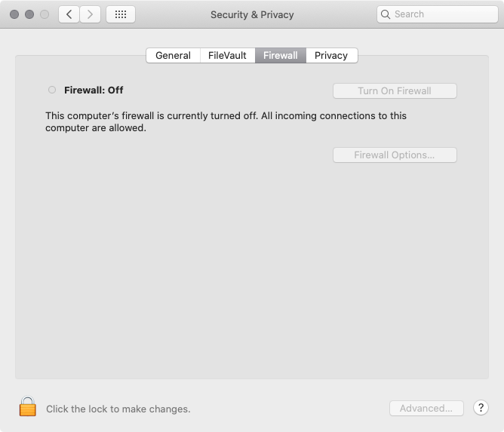Click the Security & Privacy window title
504x432 pixels.
[x=252, y=14]
